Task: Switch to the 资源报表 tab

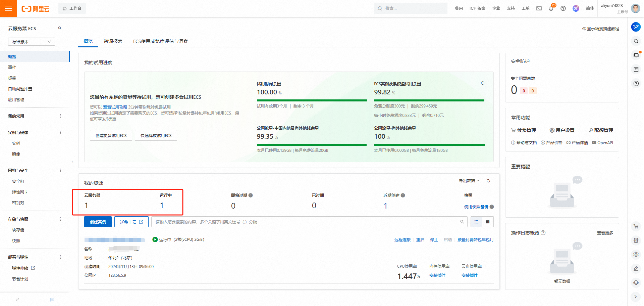Action: coord(113,41)
